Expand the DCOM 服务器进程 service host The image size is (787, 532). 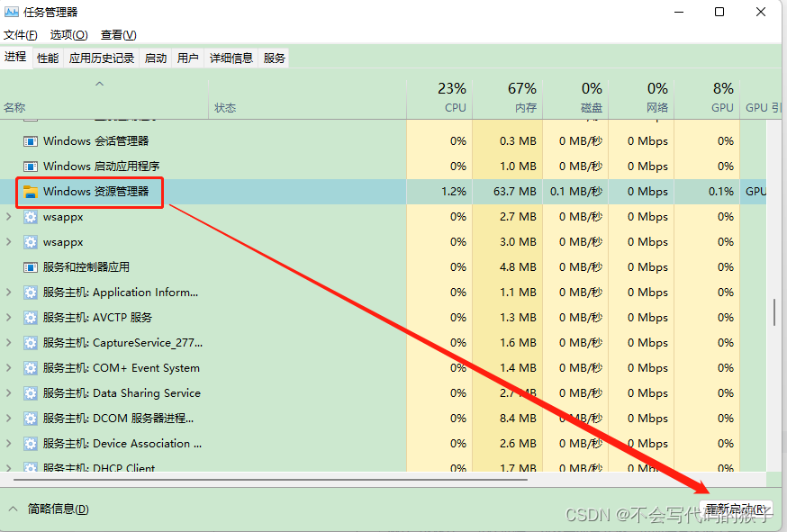[x=8, y=418]
